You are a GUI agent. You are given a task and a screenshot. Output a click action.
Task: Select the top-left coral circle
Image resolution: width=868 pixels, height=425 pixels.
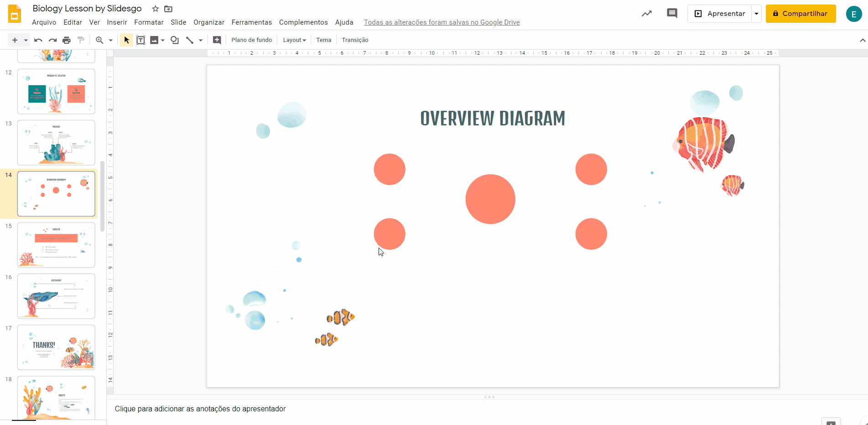390,169
